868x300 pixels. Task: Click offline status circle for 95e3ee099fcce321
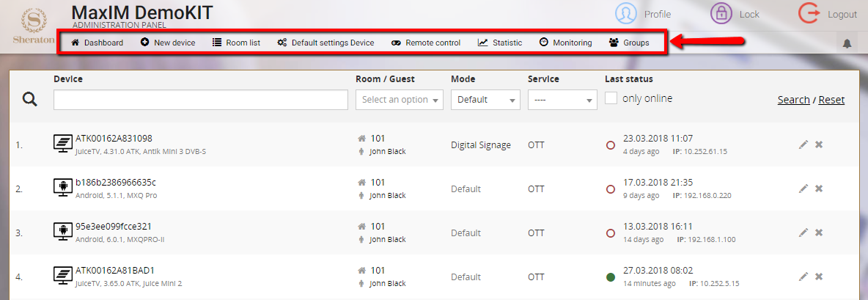pos(611,233)
